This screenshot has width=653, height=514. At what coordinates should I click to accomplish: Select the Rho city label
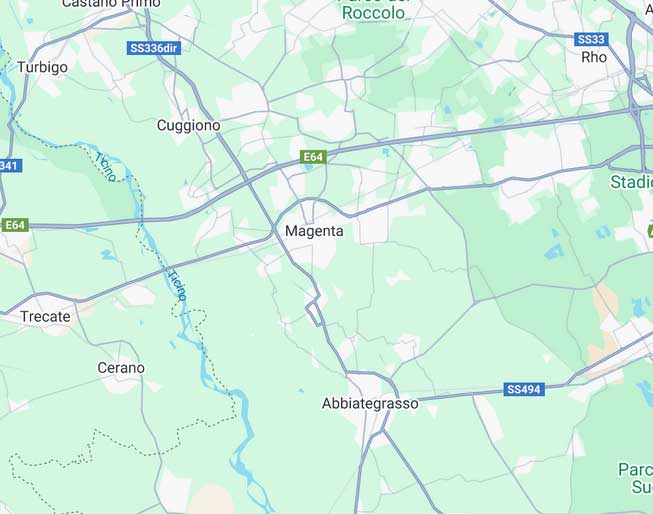[594, 57]
